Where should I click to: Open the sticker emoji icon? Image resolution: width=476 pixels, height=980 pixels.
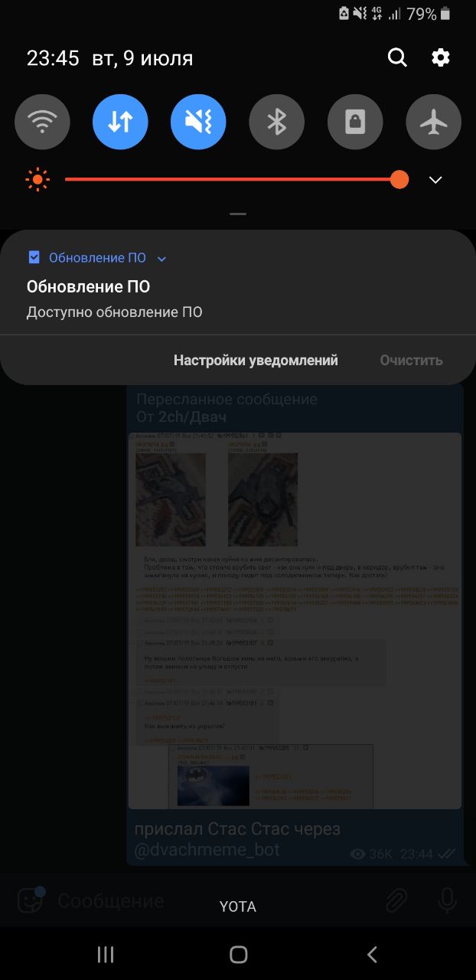[x=30, y=901]
